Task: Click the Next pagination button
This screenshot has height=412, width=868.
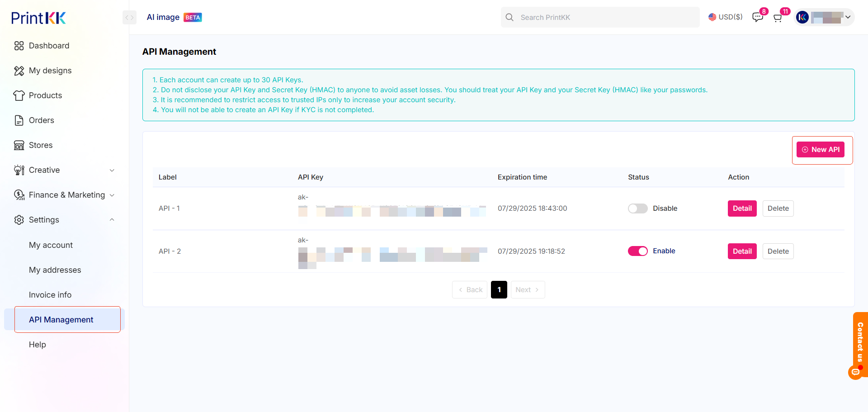Action: pos(528,289)
